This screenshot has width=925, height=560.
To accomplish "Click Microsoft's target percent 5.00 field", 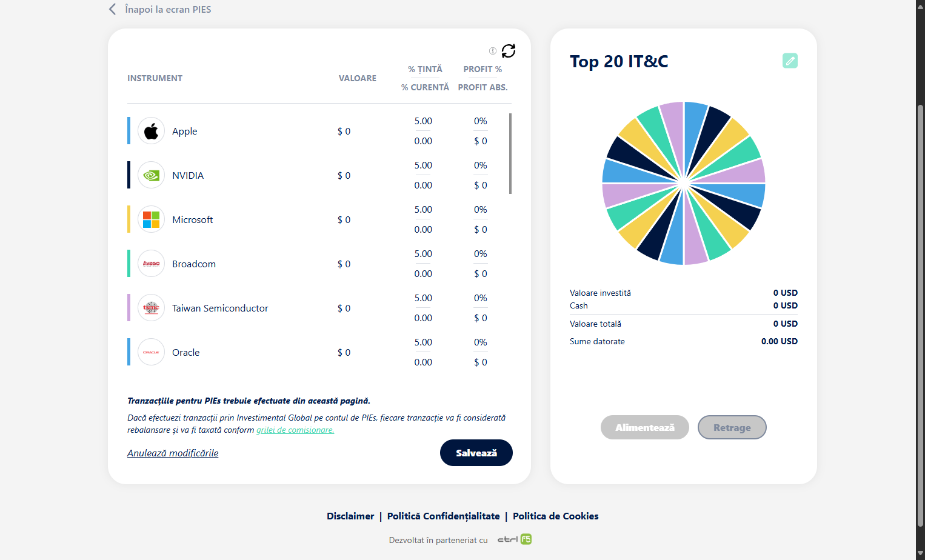I will tap(423, 210).
